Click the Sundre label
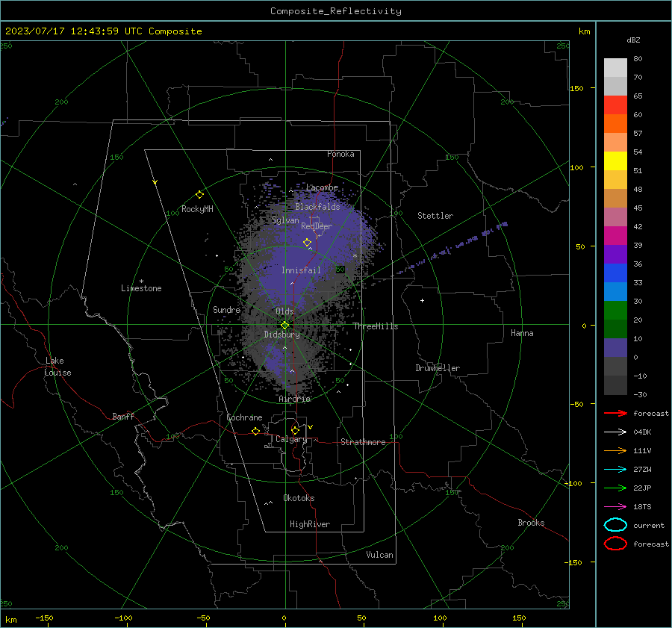 (x=226, y=309)
